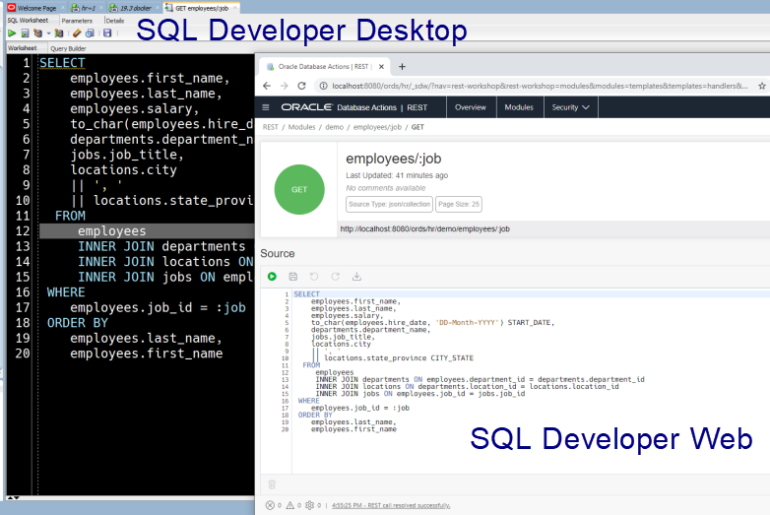The height and width of the screenshot is (515, 770).
Task: Click the collapse arrows below desktop editor
Action: (13, 498)
